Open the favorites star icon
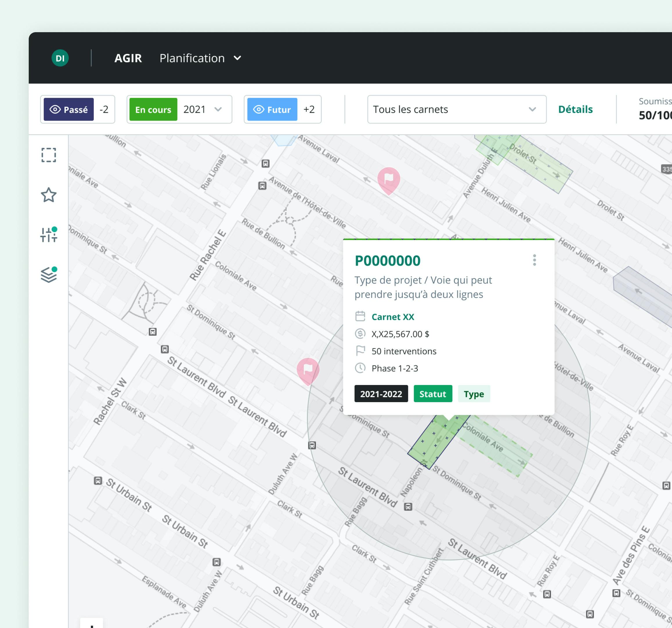 (49, 195)
